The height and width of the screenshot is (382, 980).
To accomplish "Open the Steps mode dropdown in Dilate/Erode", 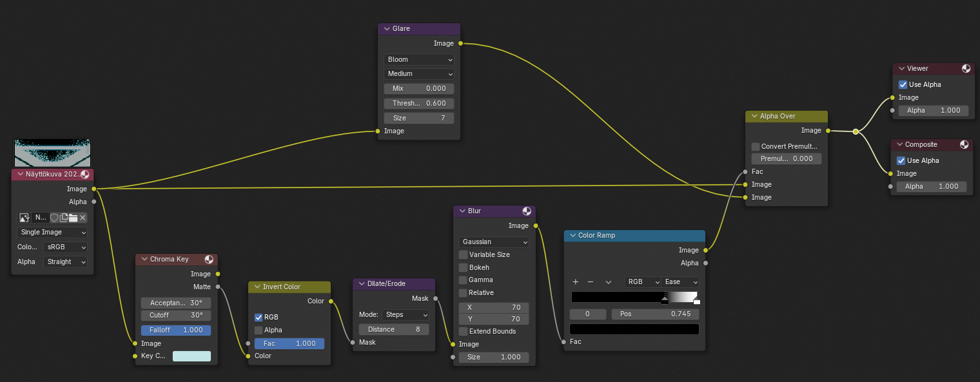I will coord(406,315).
